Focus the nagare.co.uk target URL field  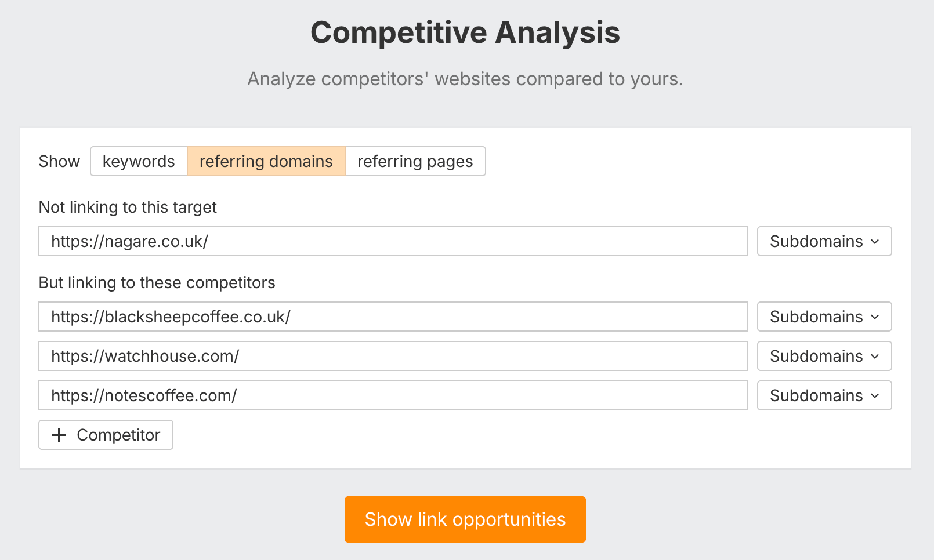coord(392,241)
